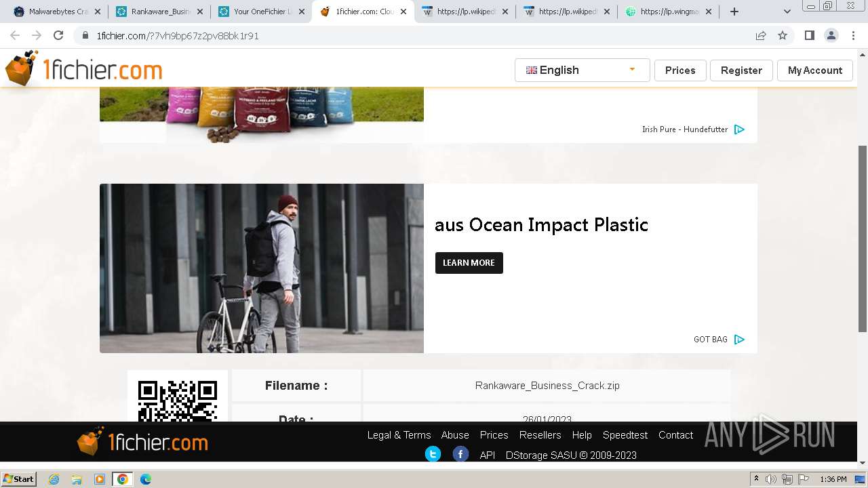Image resolution: width=868 pixels, height=488 pixels.
Task: Open the Ocean Impact Plastic ad headline
Action: coord(541,224)
